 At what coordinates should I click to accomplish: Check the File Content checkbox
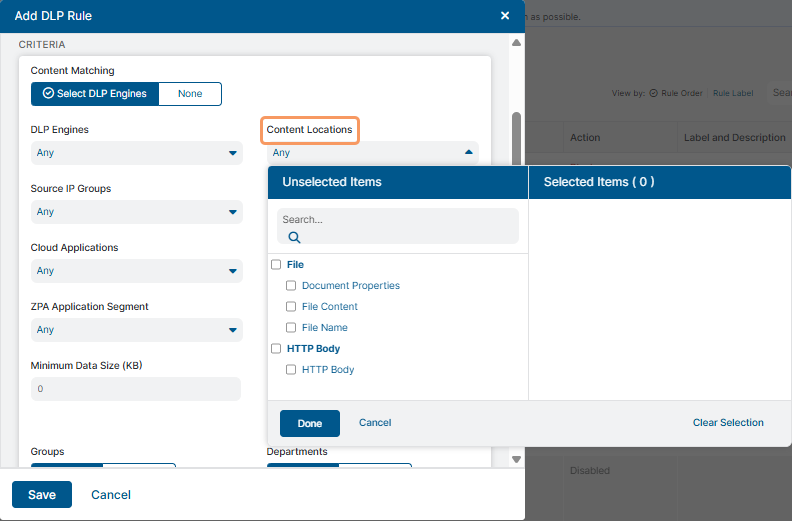(x=292, y=307)
